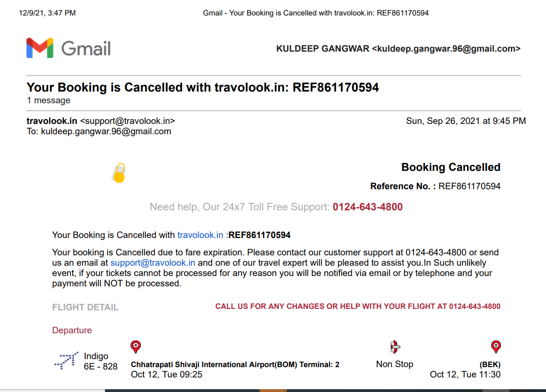This screenshot has height=392, width=546.
Task: Click the red CALL US FOR ANY CHANGES text
Action: pos(358,307)
